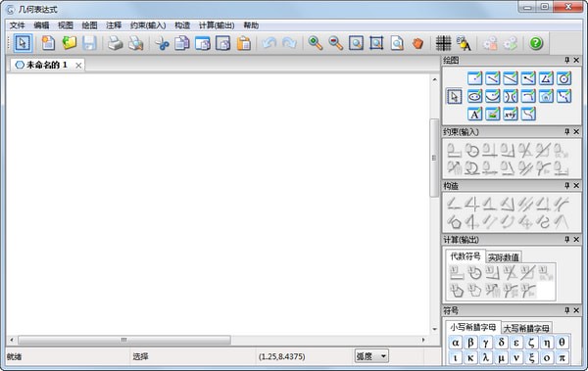Insert the Greek letter θ symbol
588x371 pixels.
coord(562,343)
